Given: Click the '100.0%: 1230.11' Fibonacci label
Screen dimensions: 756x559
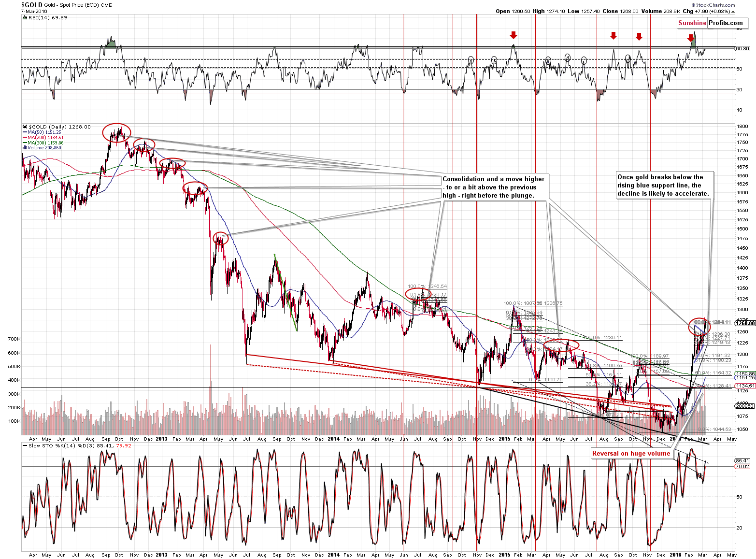Looking at the screenshot, I should 602,338.
